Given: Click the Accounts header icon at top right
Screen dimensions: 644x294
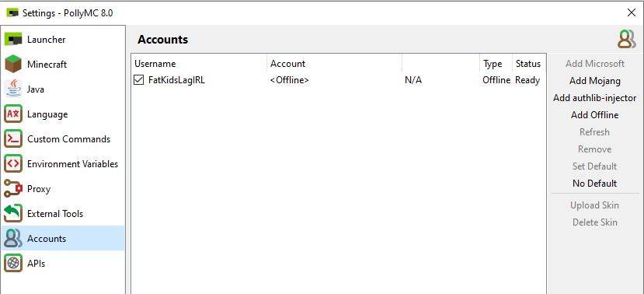Looking at the screenshot, I should [x=626, y=40].
